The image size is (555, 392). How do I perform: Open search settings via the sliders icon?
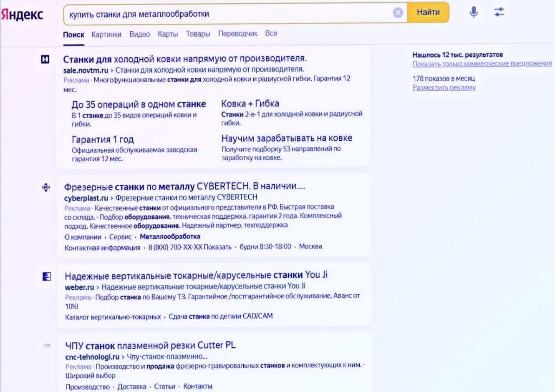(499, 13)
